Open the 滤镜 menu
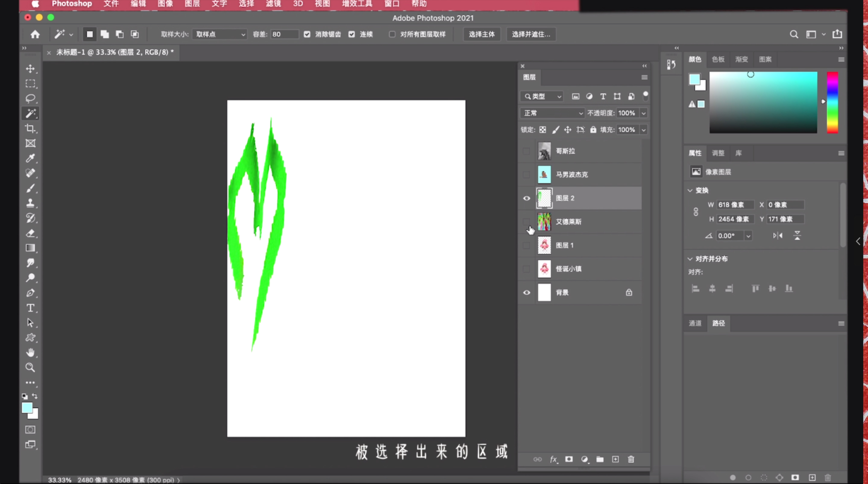 (x=273, y=4)
